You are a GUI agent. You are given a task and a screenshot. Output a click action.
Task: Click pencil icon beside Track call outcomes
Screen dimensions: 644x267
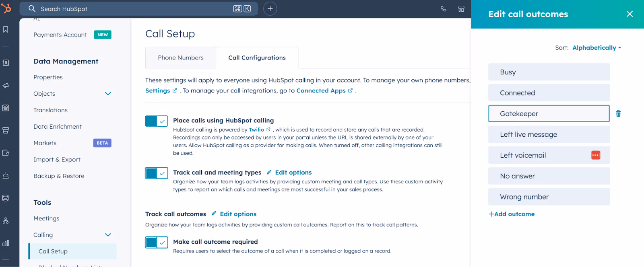[214, 214]
